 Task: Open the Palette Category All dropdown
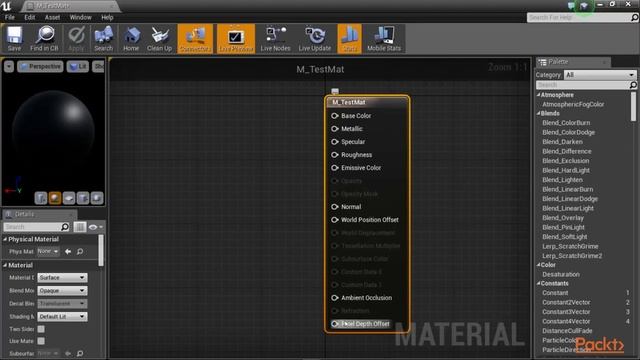click(x=600, y=75)
